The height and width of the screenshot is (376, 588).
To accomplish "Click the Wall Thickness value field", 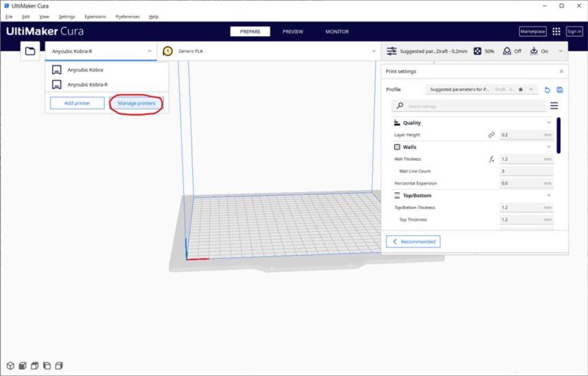I will point(526,159).
